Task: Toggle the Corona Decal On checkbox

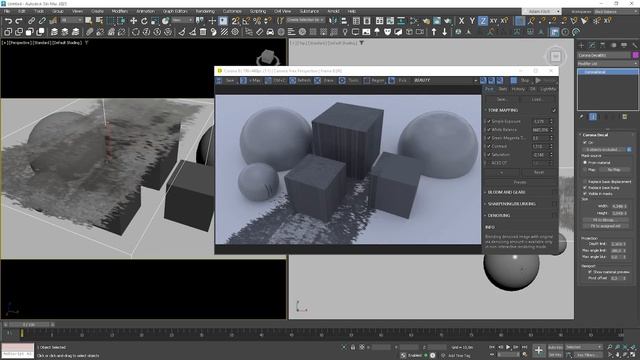Action: (585, 142)
